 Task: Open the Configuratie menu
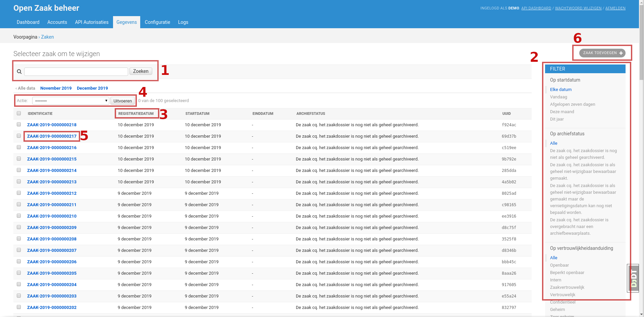click(x=157, y=22)
